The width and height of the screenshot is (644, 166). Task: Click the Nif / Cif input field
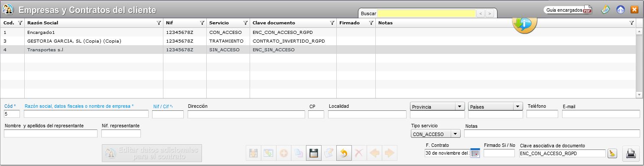(x=168, y=114)
